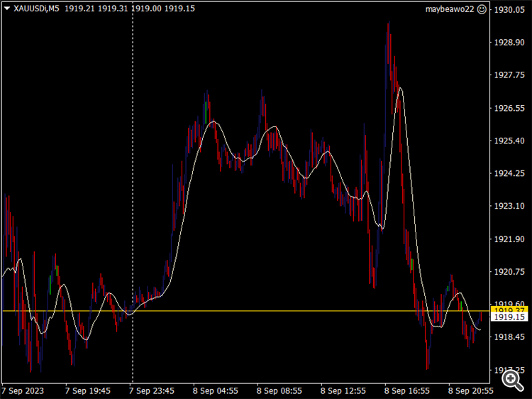Click the 8 Sep 16:55 time label

tap(406, 390)
